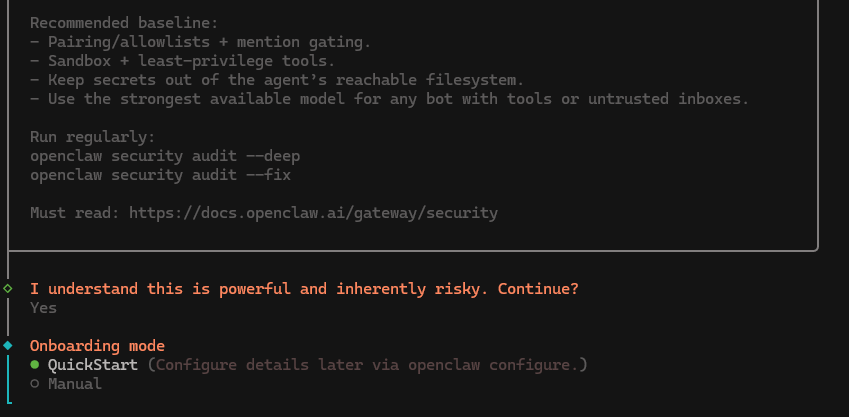Click the "Pairing/allowlists + mention gating" line
The width and height of the screenshot is (849, 417).
200,41
